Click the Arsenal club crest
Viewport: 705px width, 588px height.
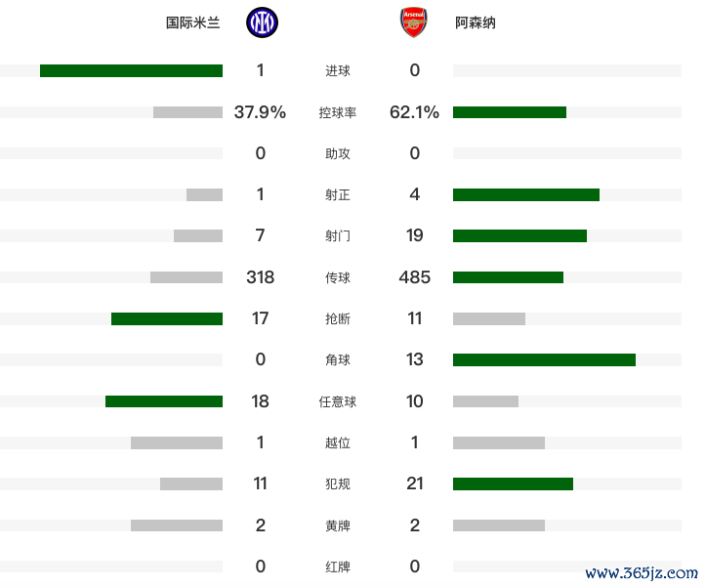tap(414, 22)
